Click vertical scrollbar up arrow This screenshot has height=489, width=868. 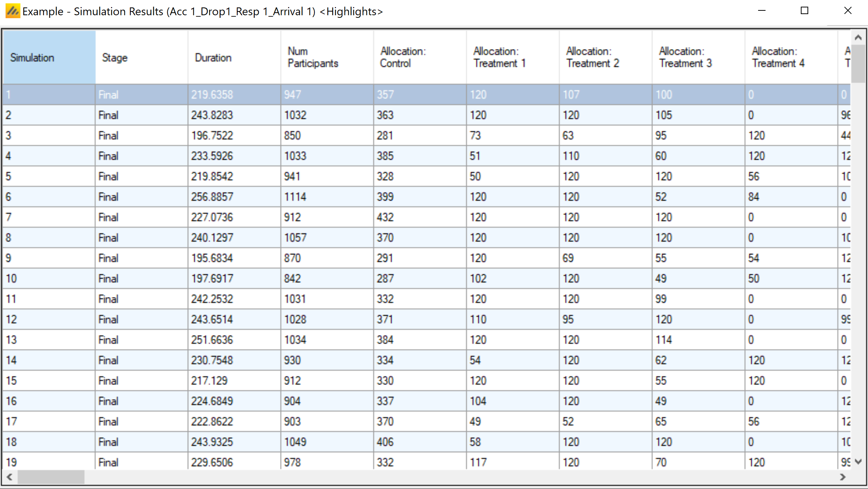858,38
